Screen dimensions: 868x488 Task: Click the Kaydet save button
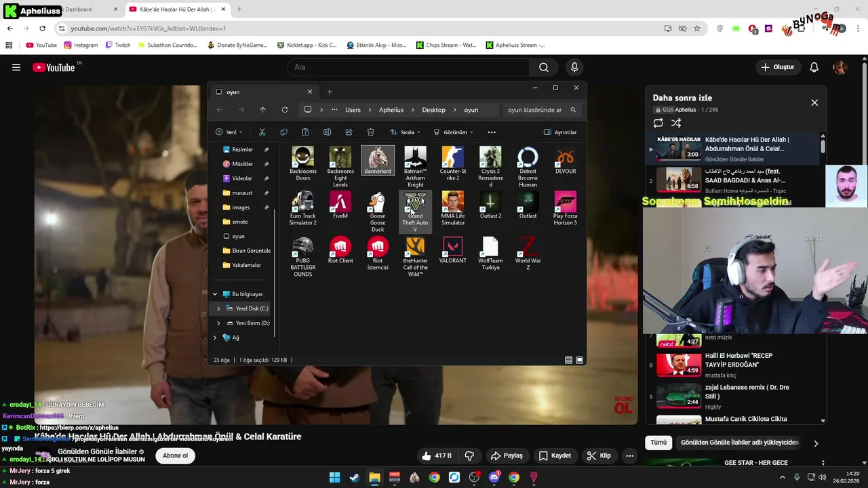pos(554,455)
